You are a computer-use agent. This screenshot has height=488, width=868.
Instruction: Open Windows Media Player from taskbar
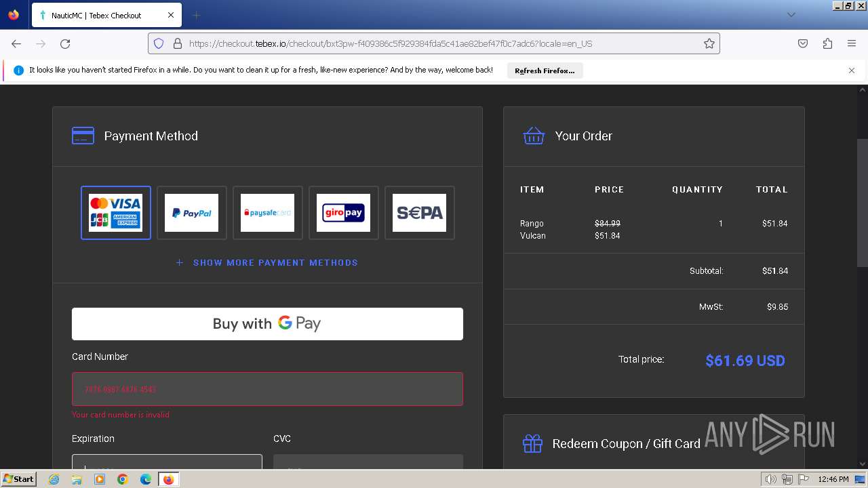coord(100,479)
